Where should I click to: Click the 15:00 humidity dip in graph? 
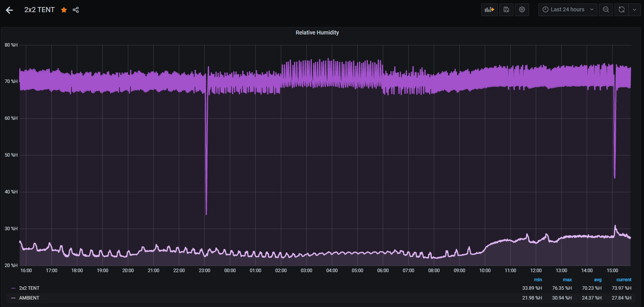point(615,133)
